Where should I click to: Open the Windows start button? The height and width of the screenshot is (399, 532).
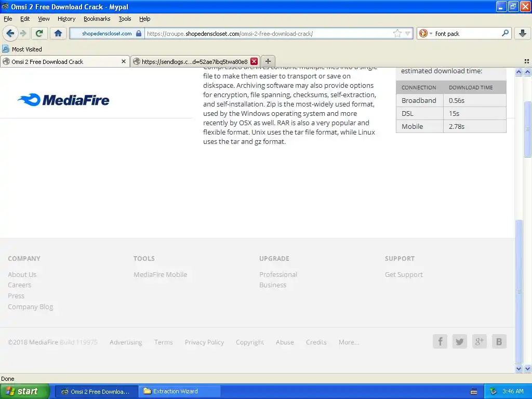tap(25, 391)
